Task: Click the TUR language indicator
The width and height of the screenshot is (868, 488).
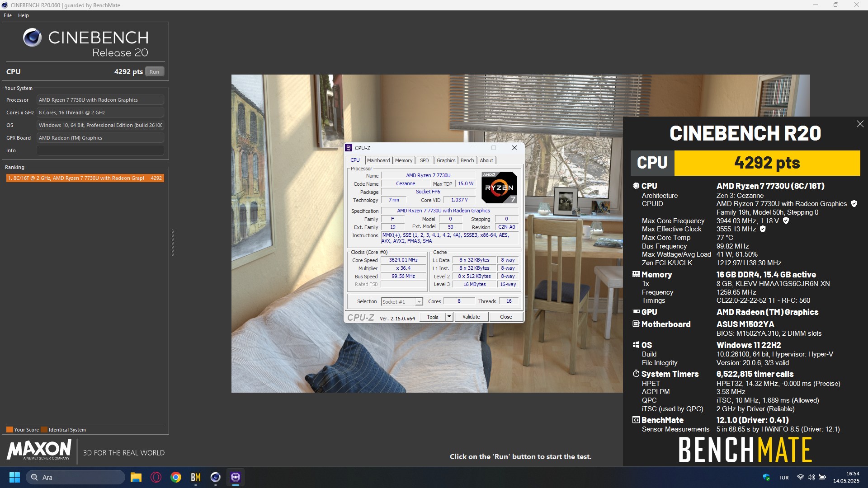Action: [x=783, y=478]
